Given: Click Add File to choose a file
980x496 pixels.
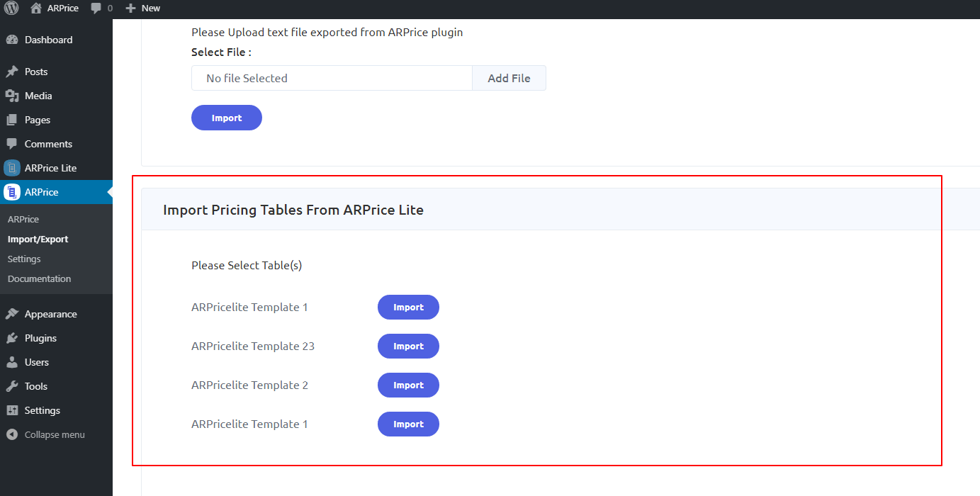Looking at the screenshot, I should click(509, 78).
